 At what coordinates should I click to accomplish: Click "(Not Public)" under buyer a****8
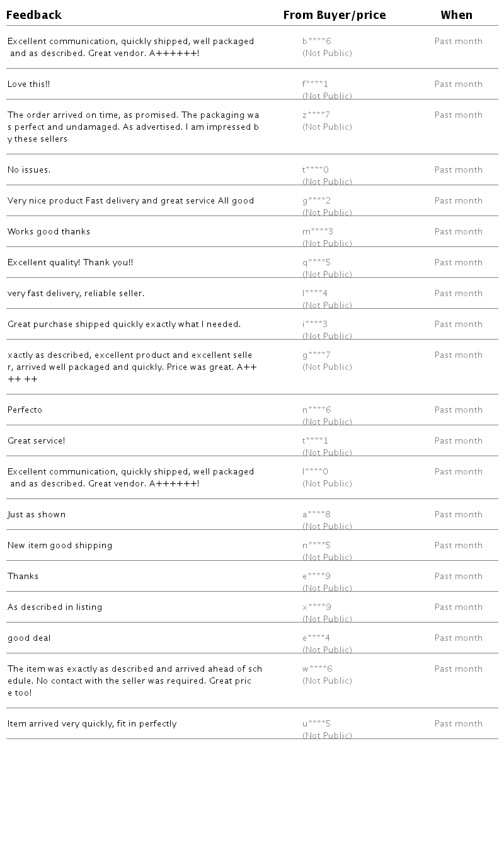[x=327, y=527]
